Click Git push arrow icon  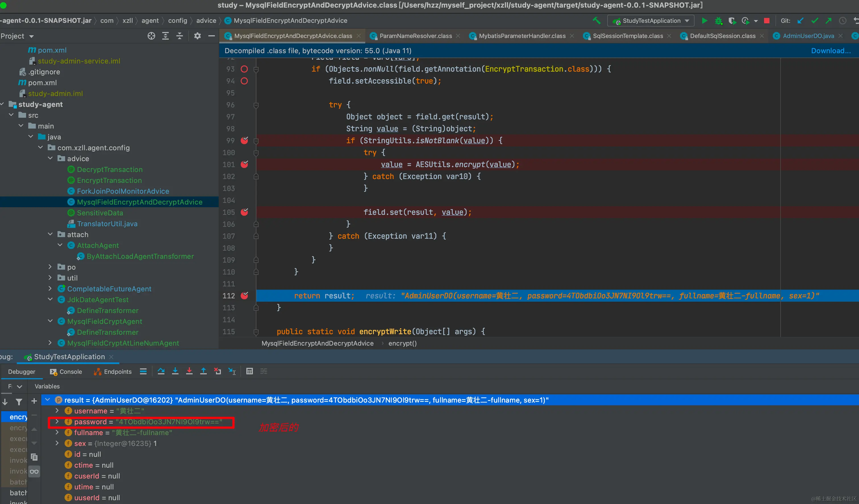828,21
